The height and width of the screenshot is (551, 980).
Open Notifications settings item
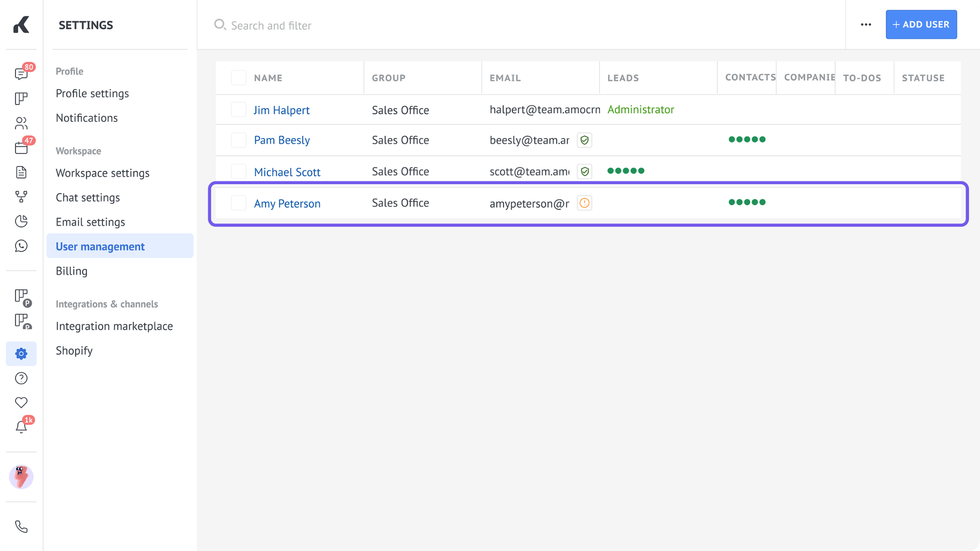pos(87,118)
